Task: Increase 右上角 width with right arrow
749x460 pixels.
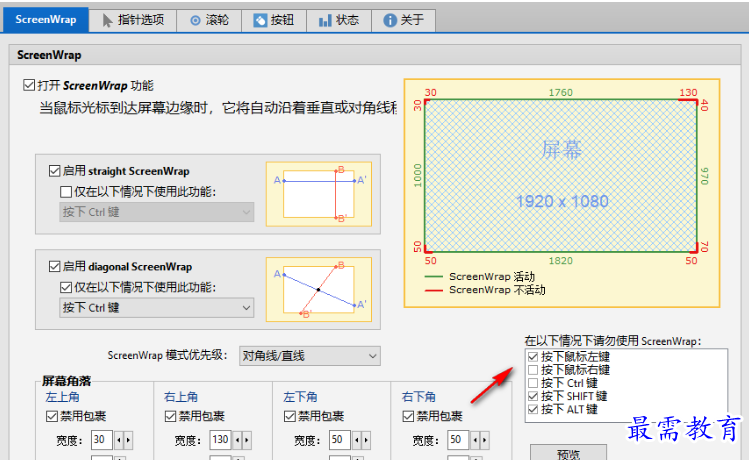Action: [x=246, y=440]
